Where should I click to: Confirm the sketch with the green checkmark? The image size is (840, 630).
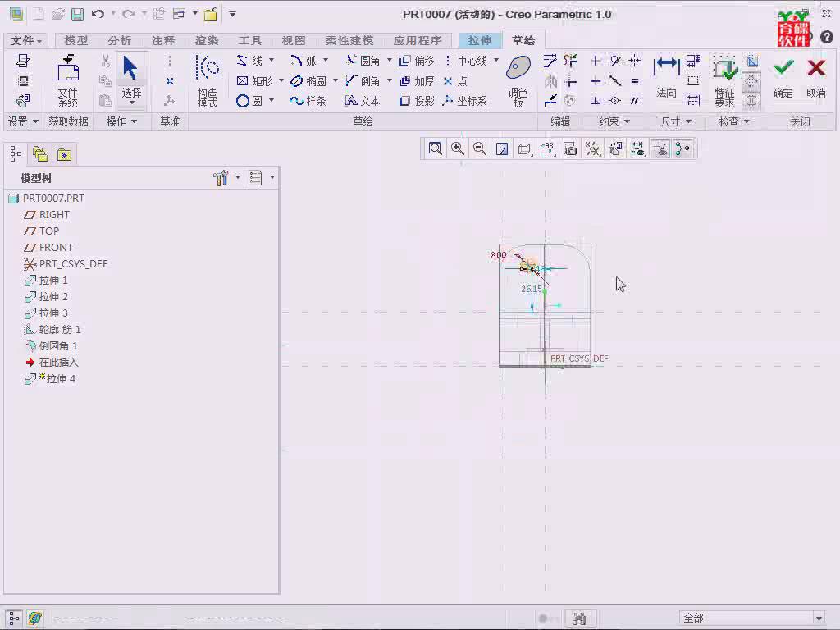click(x=783, y=77)
